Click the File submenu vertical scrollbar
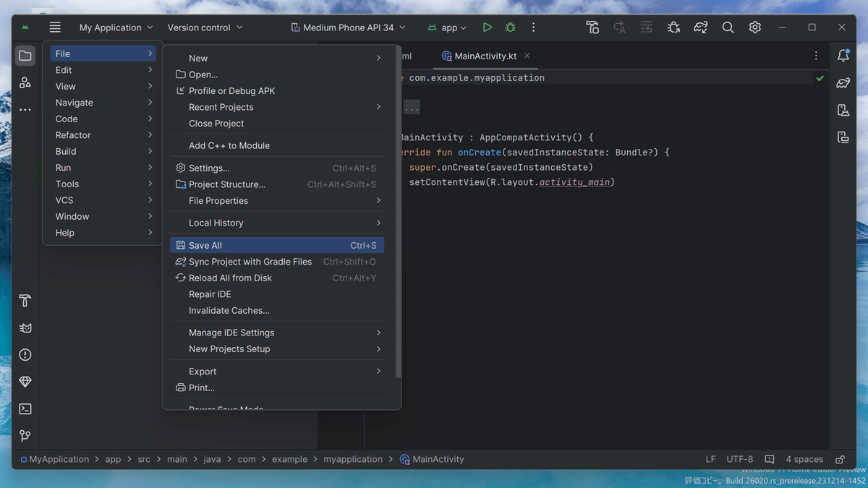This screenshot has width=868, height=488. click(x=397, y=213)
